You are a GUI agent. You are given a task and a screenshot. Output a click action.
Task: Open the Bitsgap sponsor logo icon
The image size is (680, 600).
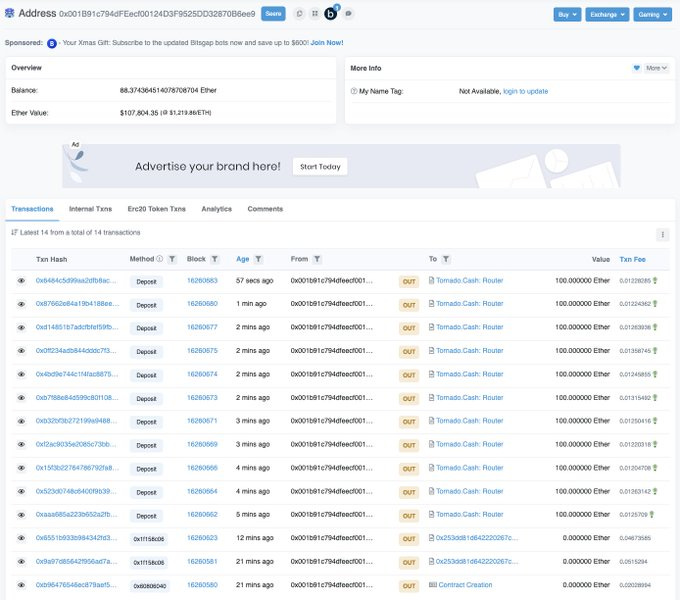(x=52, y=43)
